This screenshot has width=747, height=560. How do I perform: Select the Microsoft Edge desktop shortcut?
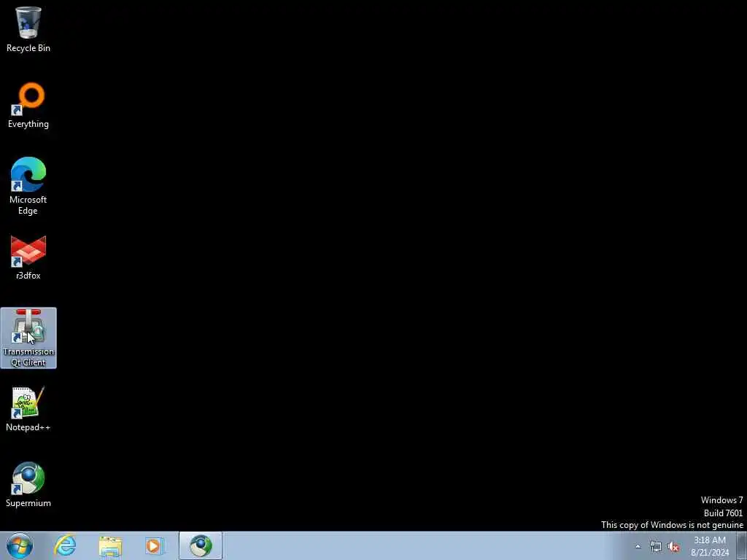point(28,186)
